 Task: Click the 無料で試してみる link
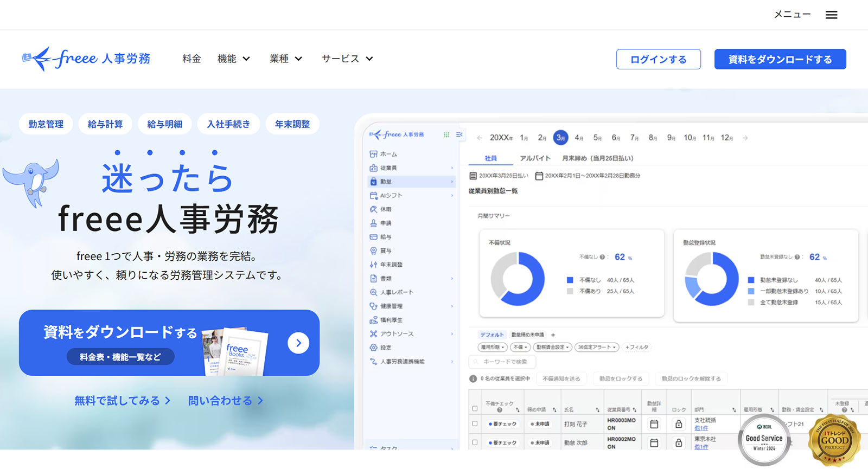123,401
